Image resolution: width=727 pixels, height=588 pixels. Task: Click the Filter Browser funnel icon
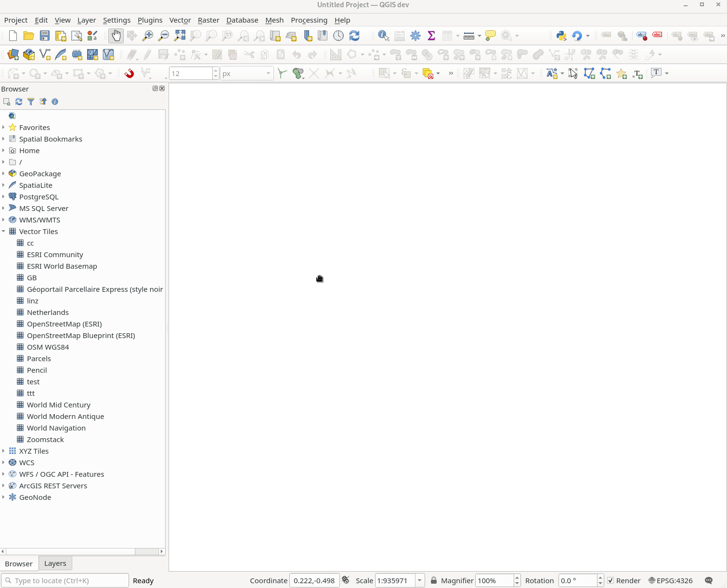point(31,102)
